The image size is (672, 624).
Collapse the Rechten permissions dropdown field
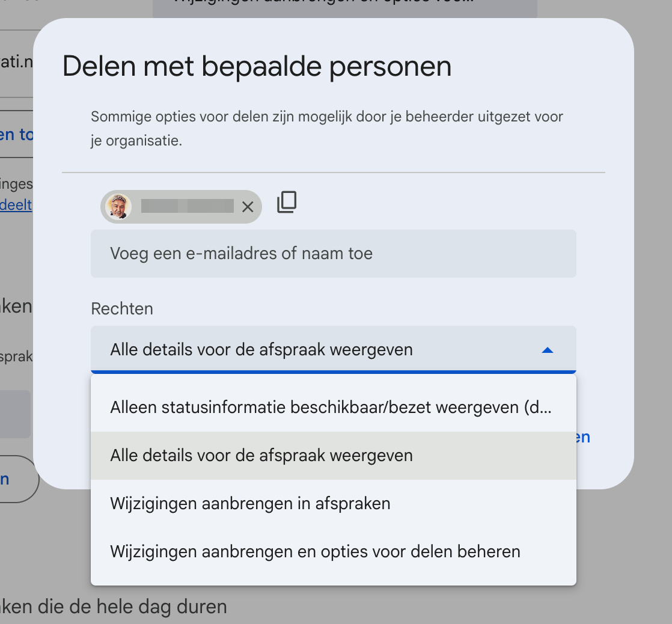tap(334, 350)
